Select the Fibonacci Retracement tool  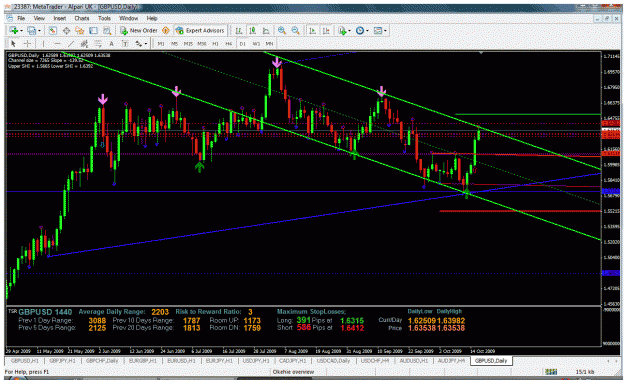(98, 44)
